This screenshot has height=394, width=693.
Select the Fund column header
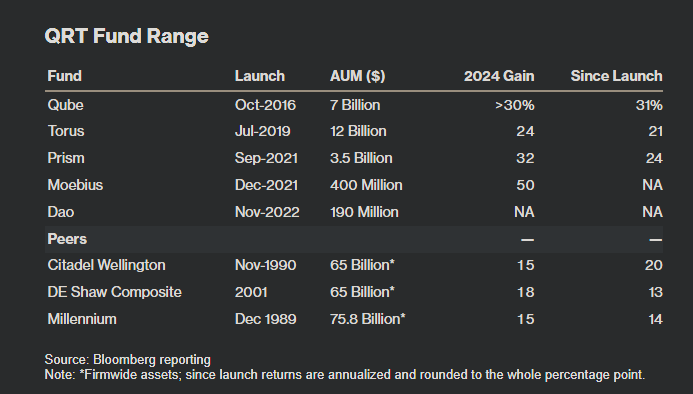click(65, 76)
